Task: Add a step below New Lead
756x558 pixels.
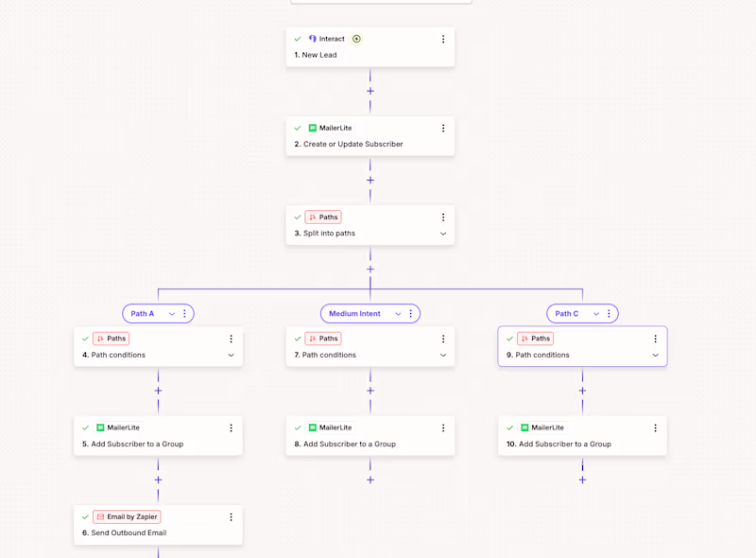Action: point(370,91)
